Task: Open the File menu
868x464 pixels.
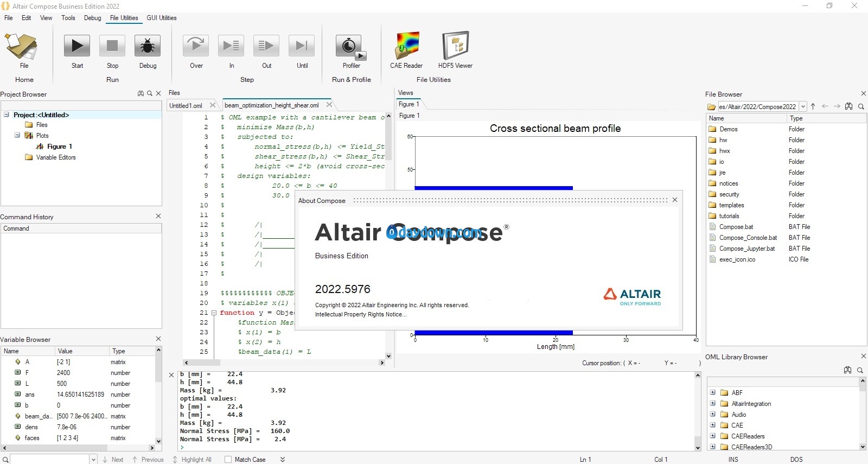Action: 9,18
